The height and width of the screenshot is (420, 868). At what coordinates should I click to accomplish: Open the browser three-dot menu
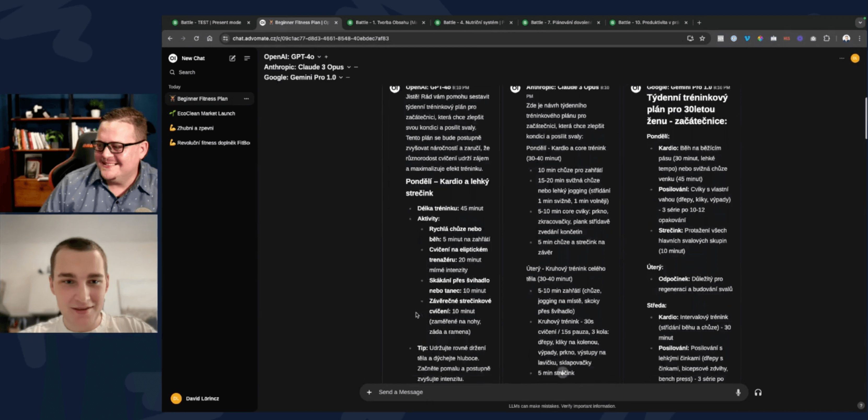tap(860, 38)
